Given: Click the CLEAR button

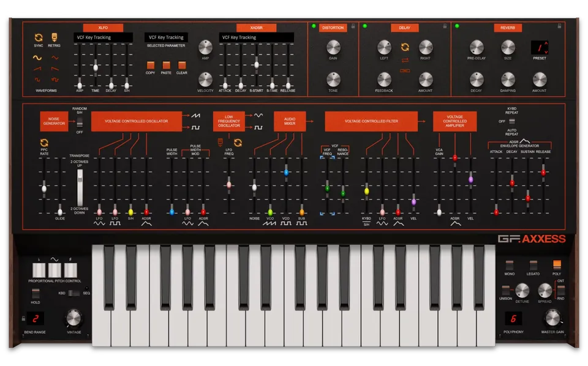Looking at the screenshot, I should coord(182,65).
